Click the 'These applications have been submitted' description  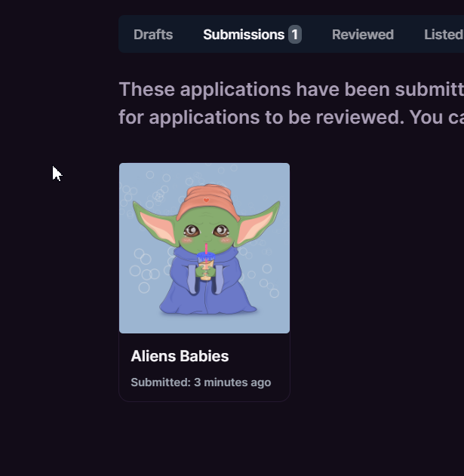pyautogui.click(x=291, y=103)
